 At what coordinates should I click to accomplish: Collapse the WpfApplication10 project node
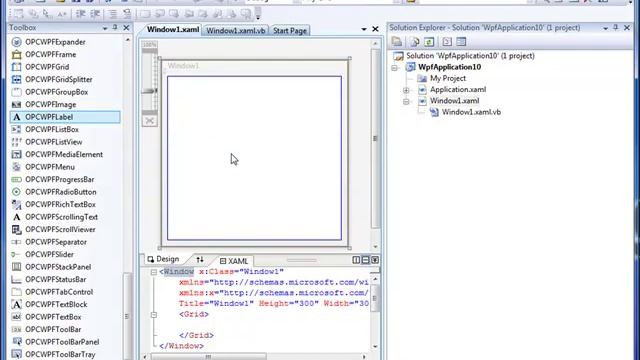coord(395,67)
